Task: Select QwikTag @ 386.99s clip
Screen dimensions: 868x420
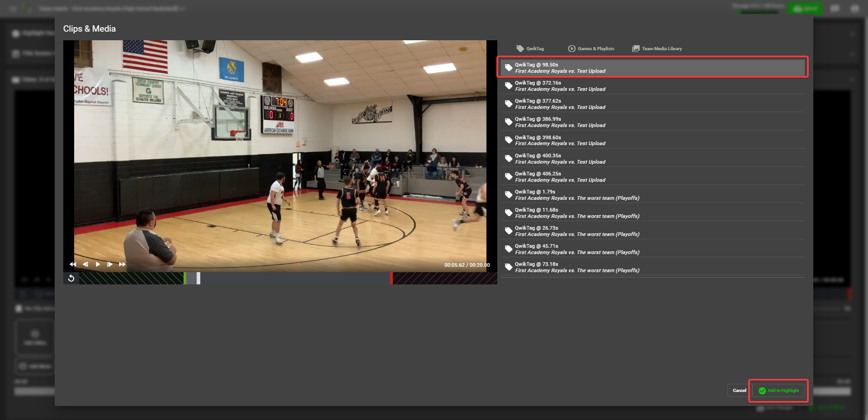Action: tap(653, 122)
